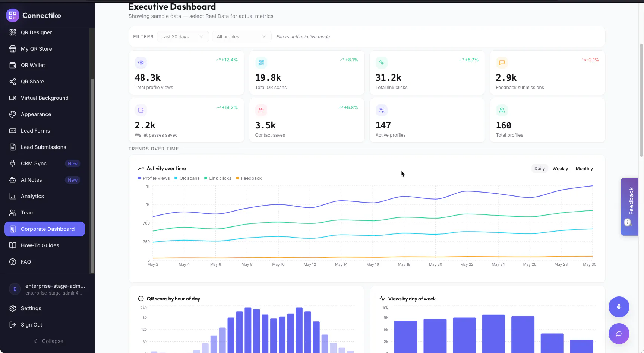
Task: Click the FAQ question mark icon
Action: 13,262
